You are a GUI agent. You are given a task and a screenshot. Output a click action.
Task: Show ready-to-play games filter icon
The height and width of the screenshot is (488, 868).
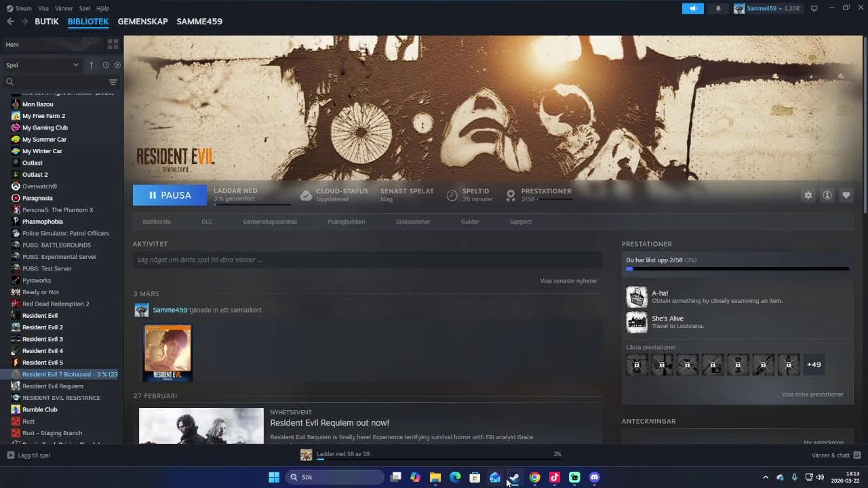tap(117, 65)
